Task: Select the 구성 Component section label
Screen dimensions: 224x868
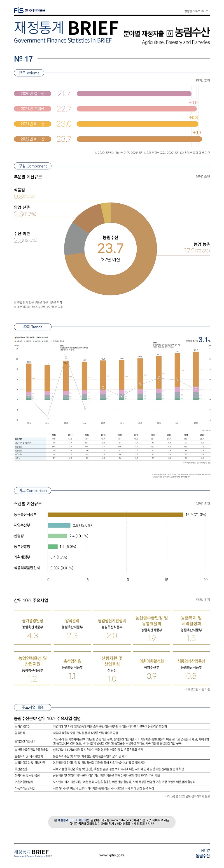Action: point(33,166)
